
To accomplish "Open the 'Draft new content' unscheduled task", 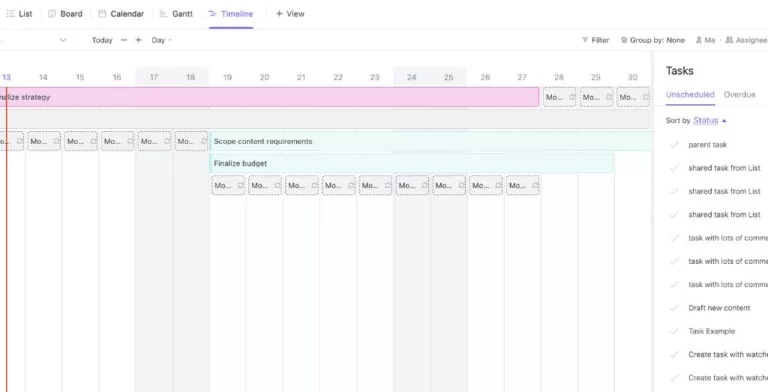I will 719,308.
